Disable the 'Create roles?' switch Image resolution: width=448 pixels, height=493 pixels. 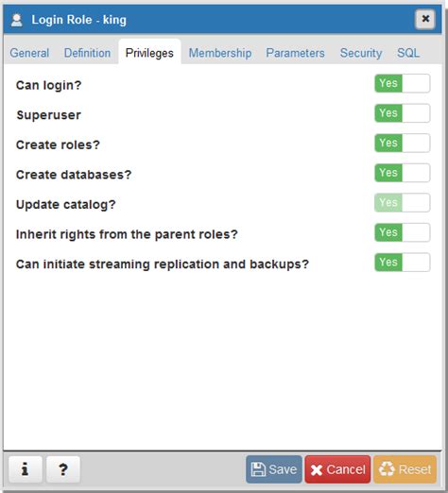click(403, 143)
